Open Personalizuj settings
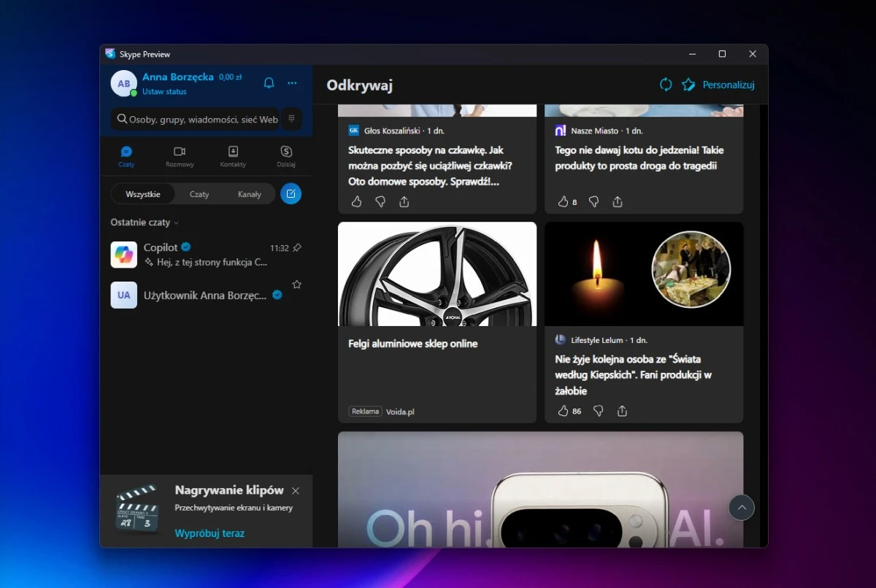The height and width of the screenshot is (588, 876). (x=728, y=85)
